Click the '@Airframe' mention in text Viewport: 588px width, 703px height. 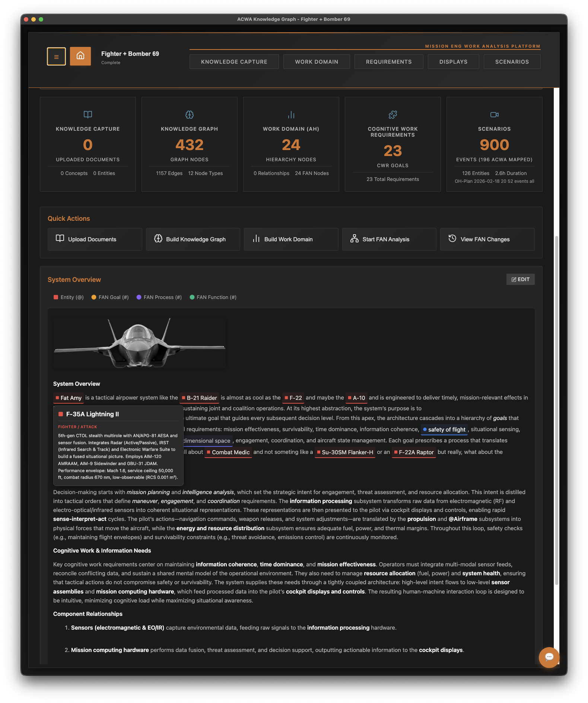(x=463, y=519)
